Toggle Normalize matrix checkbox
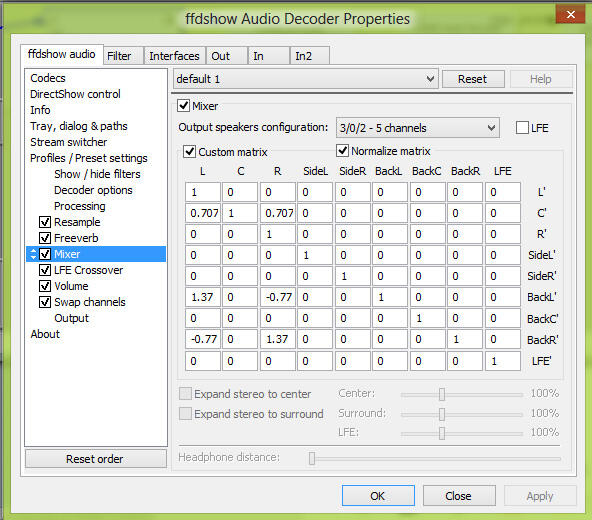The image size is (592, 520). (x=342, y=151)
